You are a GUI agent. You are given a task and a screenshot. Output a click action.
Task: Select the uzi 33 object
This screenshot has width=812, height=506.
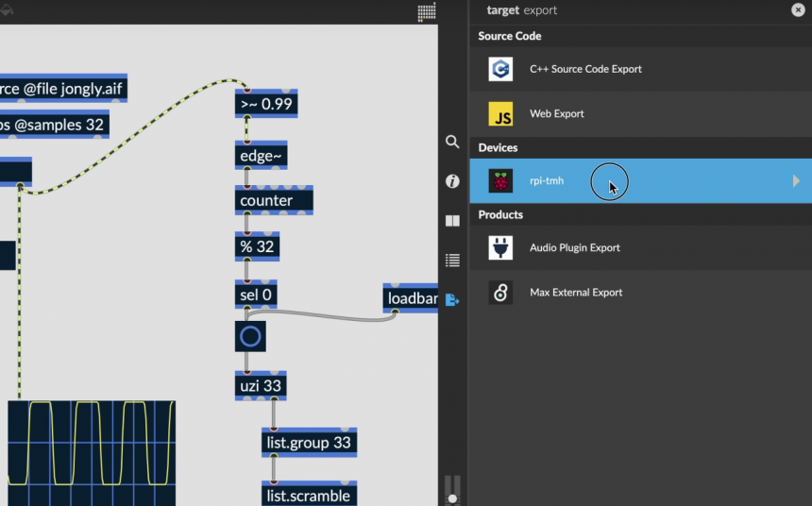click(261, 386)
